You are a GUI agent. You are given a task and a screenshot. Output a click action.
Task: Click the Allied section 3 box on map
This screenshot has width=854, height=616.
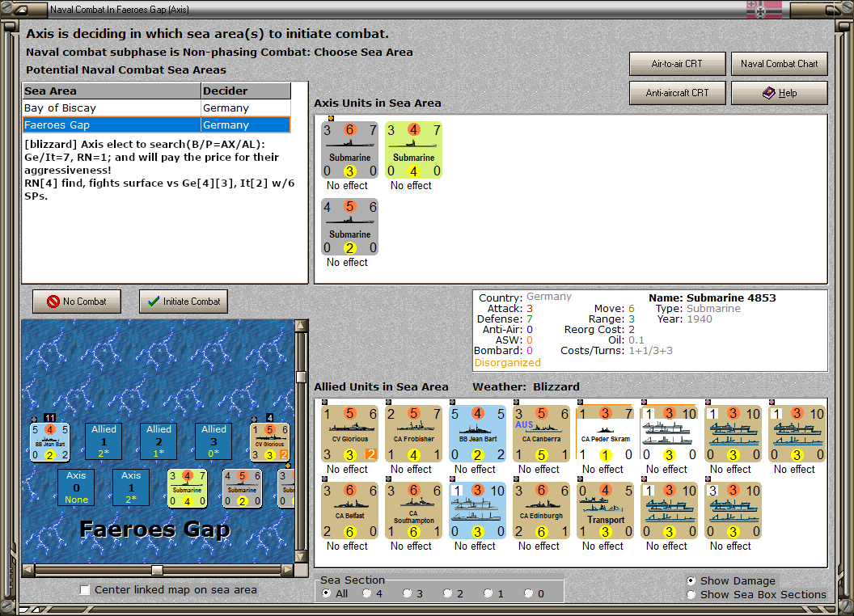[x=213, y=441]
